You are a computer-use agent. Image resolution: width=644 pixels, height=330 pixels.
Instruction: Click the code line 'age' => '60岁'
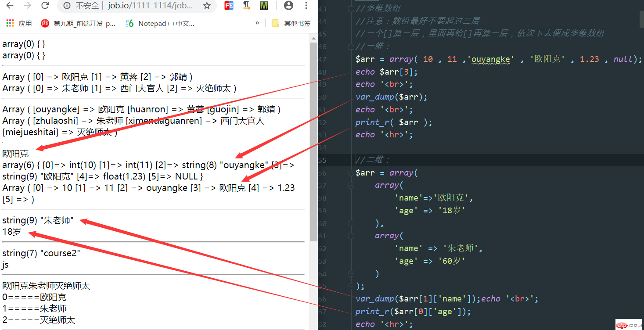pyautogui.click(x=430, y=261)
